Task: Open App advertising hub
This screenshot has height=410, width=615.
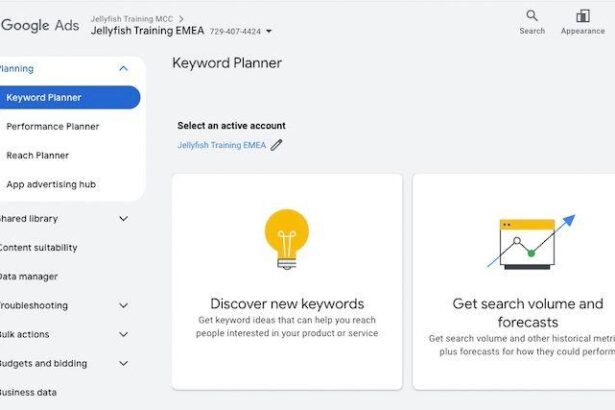Action: pyautogui.click(x=52, y=185)
